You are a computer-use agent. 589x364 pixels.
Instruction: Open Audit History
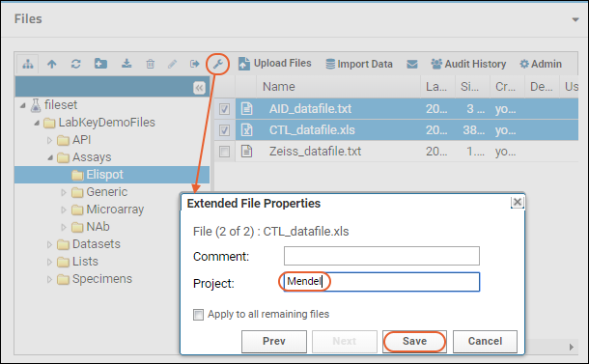pos(468,64)
